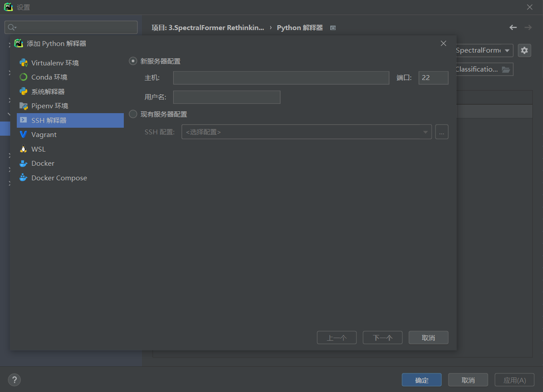This screenshot has width=543, height=392.
Task: Click the 确定 button in Settings window
Action: coord(422,380)
